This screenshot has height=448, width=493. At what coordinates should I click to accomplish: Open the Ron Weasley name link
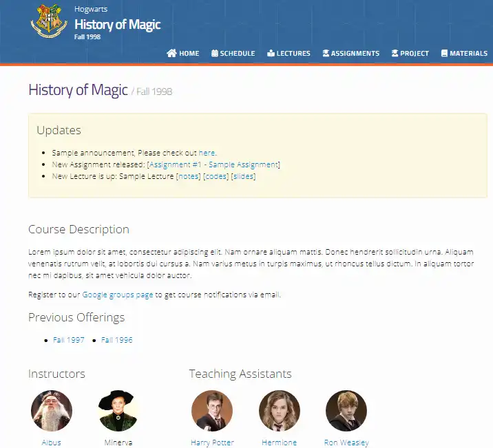point(346,442)
